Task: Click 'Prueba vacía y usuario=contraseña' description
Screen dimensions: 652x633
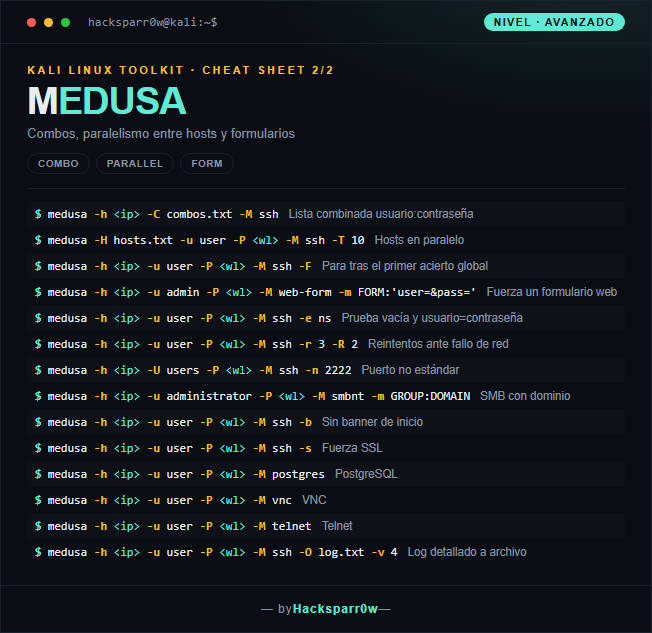Action: click(x=432, y=318)
